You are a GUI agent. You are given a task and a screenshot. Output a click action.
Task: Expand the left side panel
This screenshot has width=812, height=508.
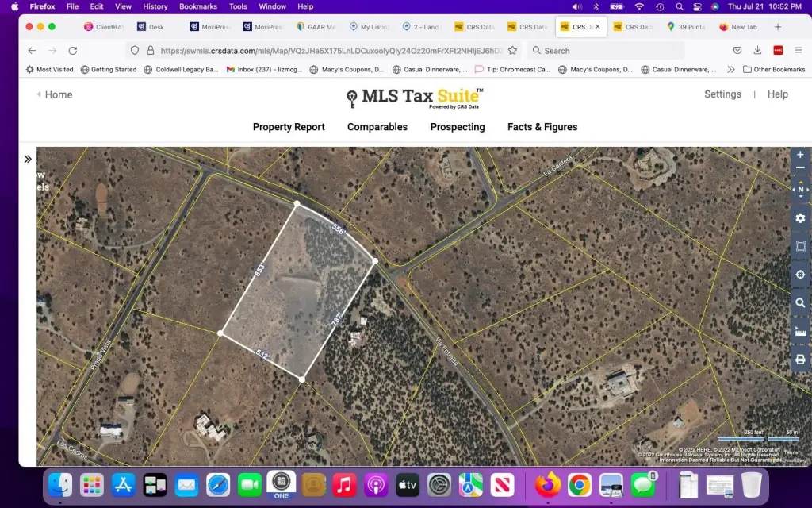(28, 159)
